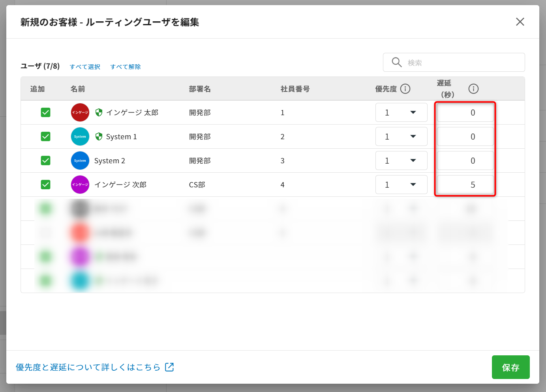Click the red avatar of インゲージ 太郎

click(80, 112)
